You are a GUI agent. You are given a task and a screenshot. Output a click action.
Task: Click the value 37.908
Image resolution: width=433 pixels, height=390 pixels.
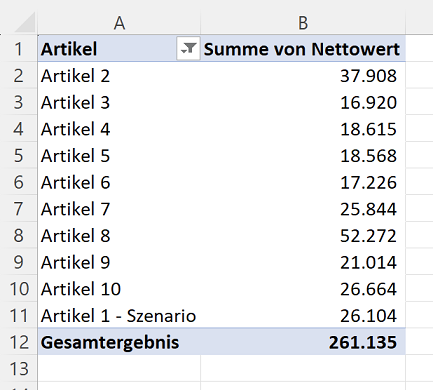click(368, 76)
